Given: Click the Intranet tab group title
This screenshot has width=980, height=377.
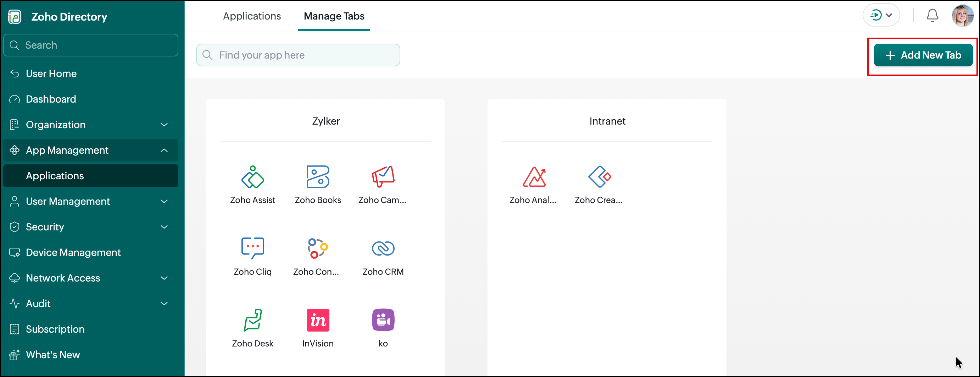Looking at the screenshot, I should point(607,121).
